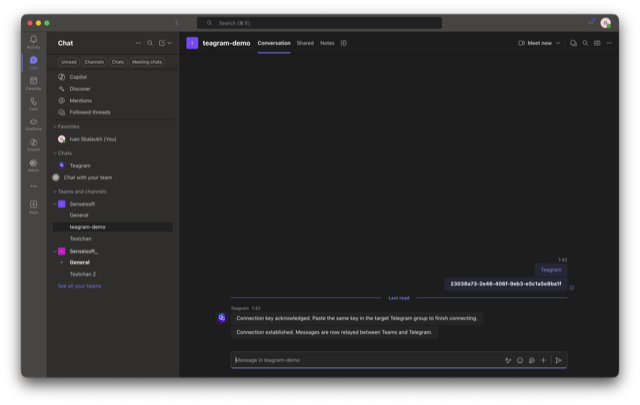640x405 pixels.
Task: Click the search icon in Chat pane
Action: pyautogui.click(x=150, y=43)
